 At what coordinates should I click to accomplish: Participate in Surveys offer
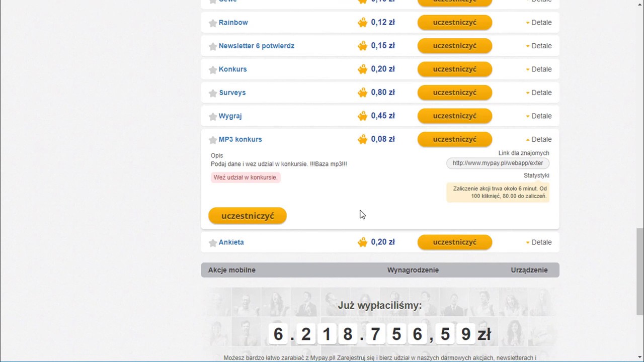455,93
